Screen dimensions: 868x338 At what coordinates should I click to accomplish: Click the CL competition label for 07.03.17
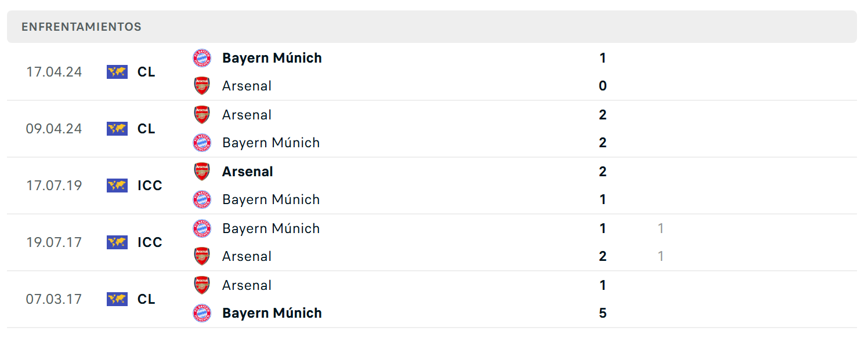click(x=146, y=299)
